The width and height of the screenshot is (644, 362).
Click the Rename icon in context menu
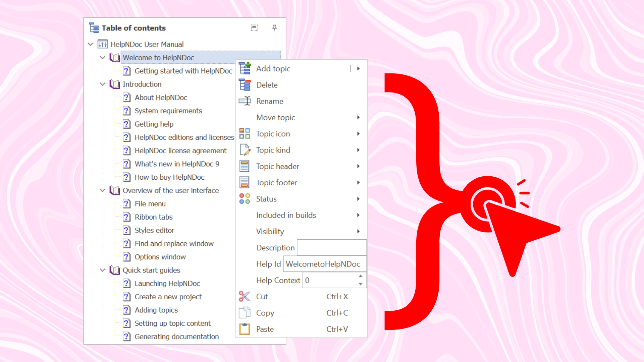click(x=245, y=101)
